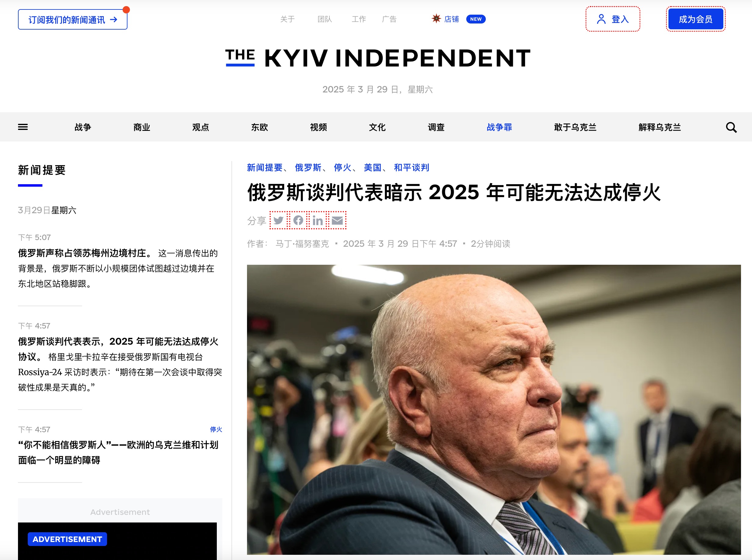Share the article on Facebook
Viewport: 752px width, 560px height.
(298, 220)
